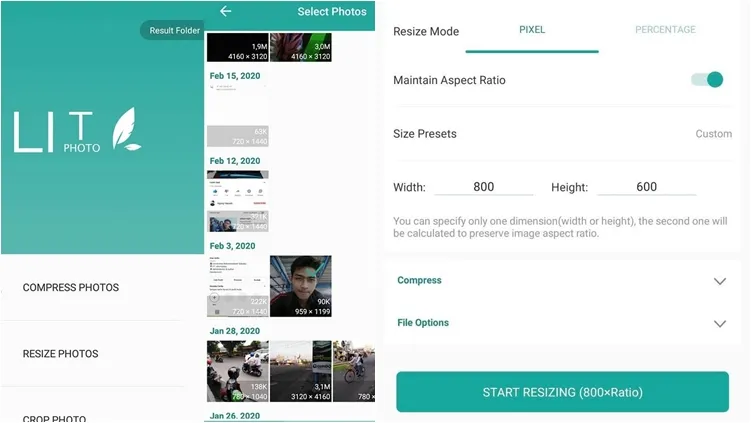Toggle the Maintain Aspect Ratio switch
751x423 pixels.
point(707,80)
